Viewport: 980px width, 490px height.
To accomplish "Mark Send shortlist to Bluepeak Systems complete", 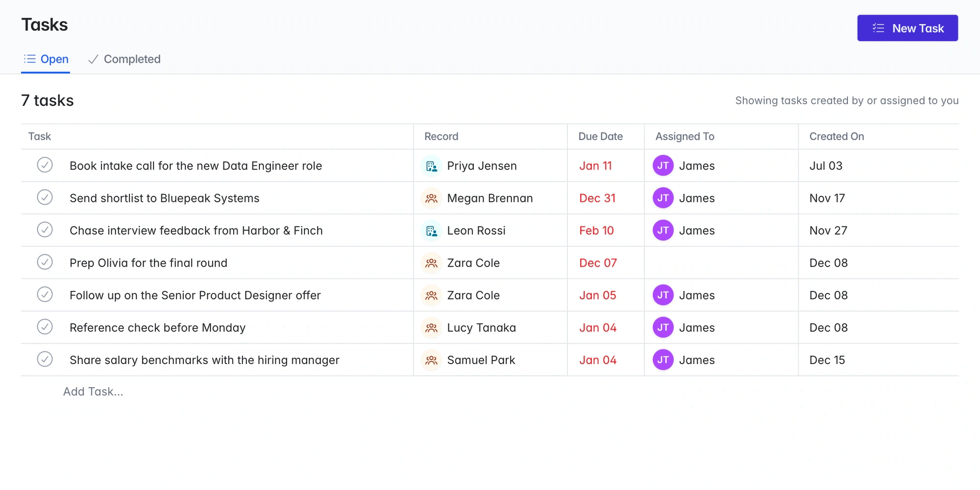I will [x=45, y=197].
